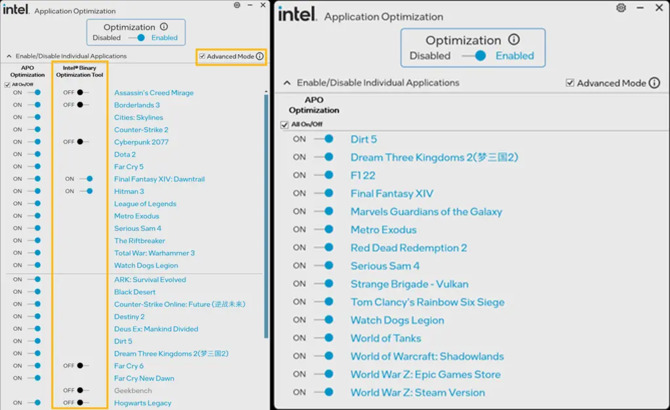
Task: Uncheck Advanced Mode checkbox in right window
Action: click(570, 83)
